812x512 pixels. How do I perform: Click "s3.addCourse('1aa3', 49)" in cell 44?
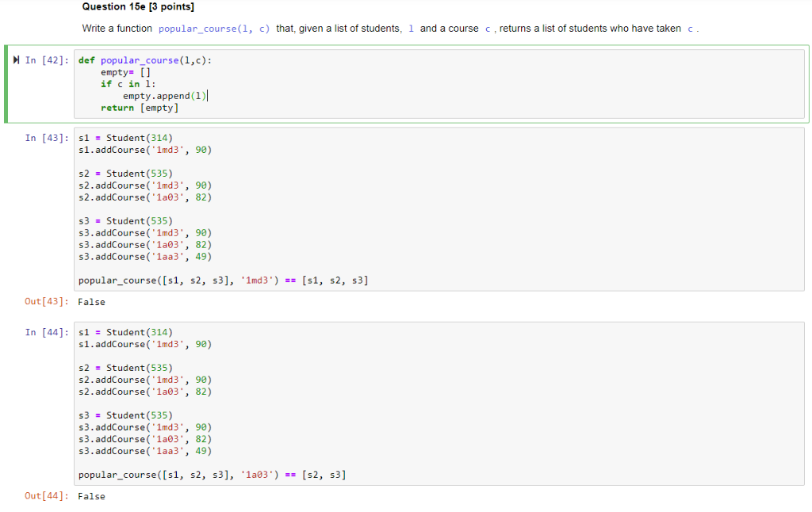pyautogui.click(x=145, y=451)
